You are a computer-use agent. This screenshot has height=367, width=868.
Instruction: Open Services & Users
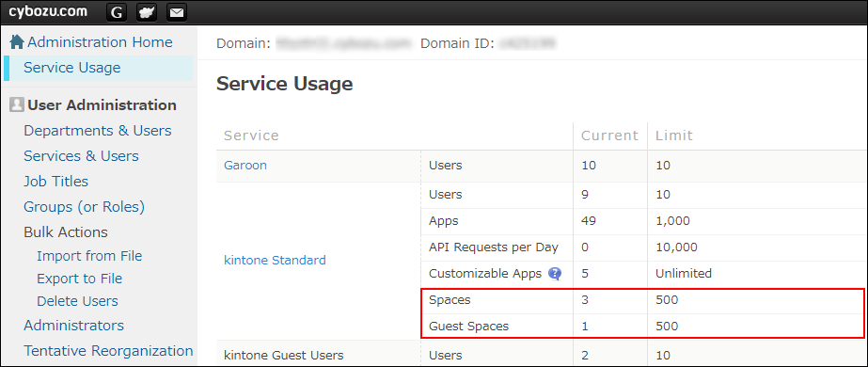(81, 156)
